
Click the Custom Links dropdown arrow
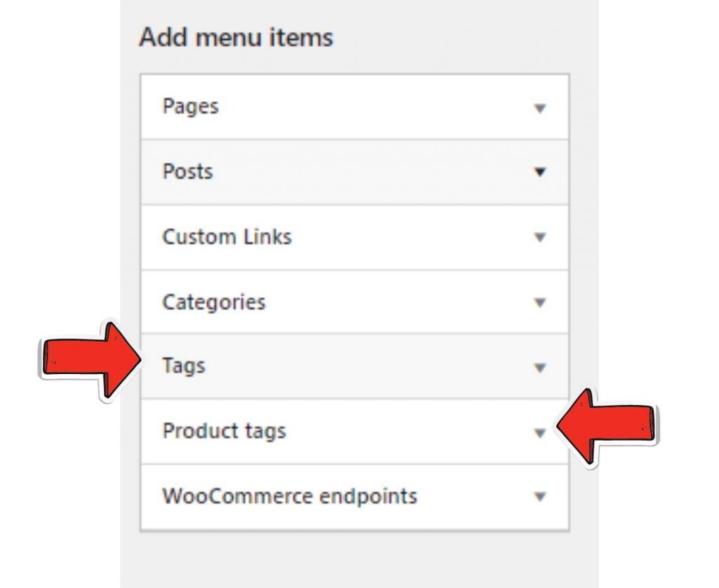[x=541, y=237]
